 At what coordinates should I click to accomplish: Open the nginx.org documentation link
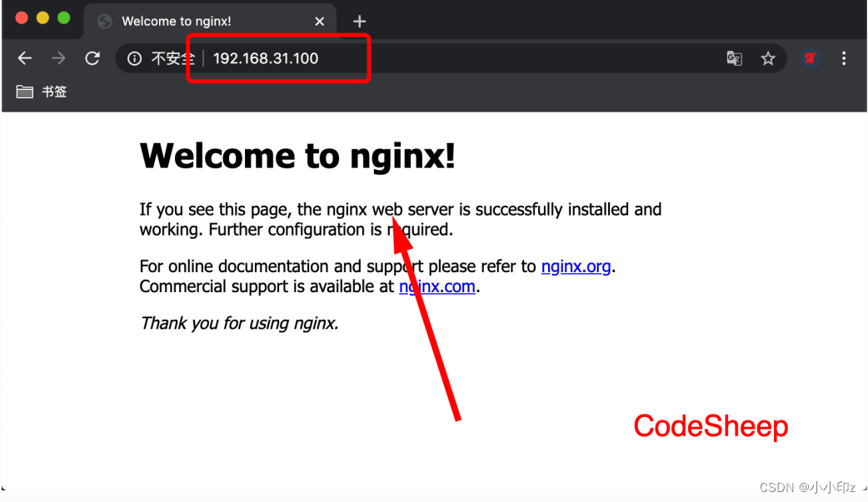tap(576, 266)
